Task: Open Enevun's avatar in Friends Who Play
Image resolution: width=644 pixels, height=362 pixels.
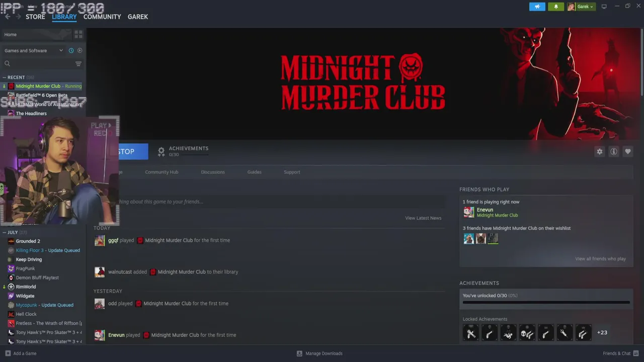Action: point(468,212)
